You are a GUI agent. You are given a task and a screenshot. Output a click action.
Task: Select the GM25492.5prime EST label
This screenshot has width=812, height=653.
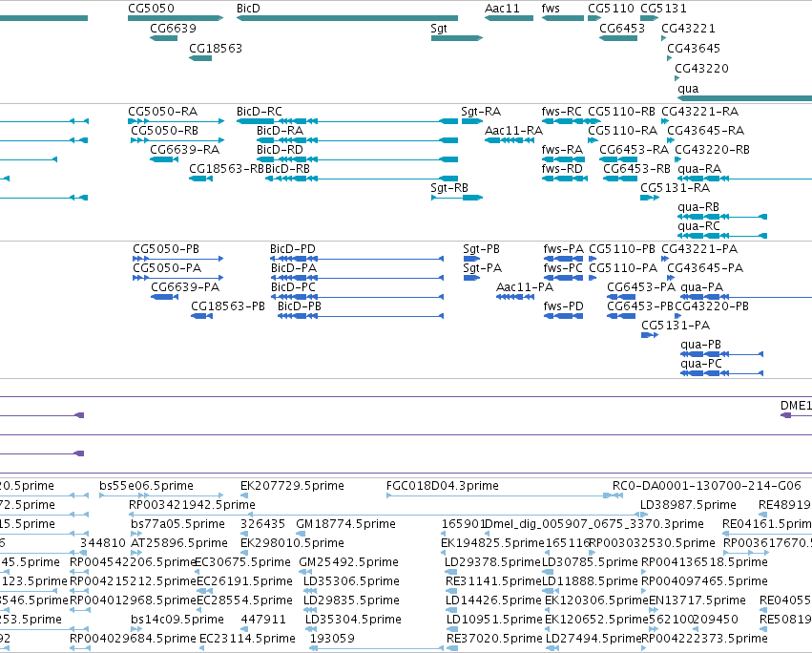pyautogui.click(x=348, y=563)
